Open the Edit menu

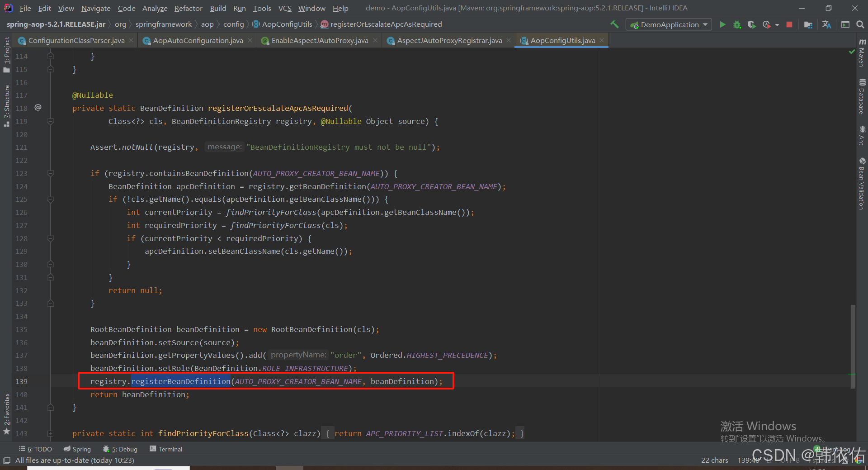pos(44,8)
